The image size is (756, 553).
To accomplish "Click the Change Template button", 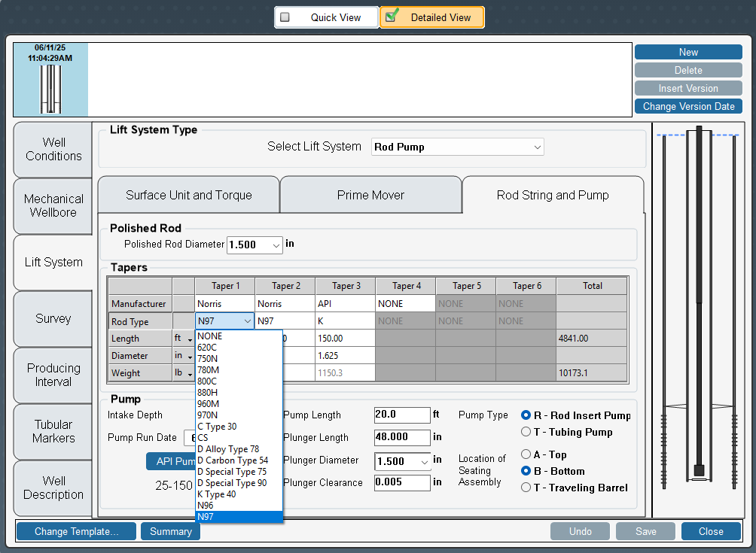I will tap(77, 531).
